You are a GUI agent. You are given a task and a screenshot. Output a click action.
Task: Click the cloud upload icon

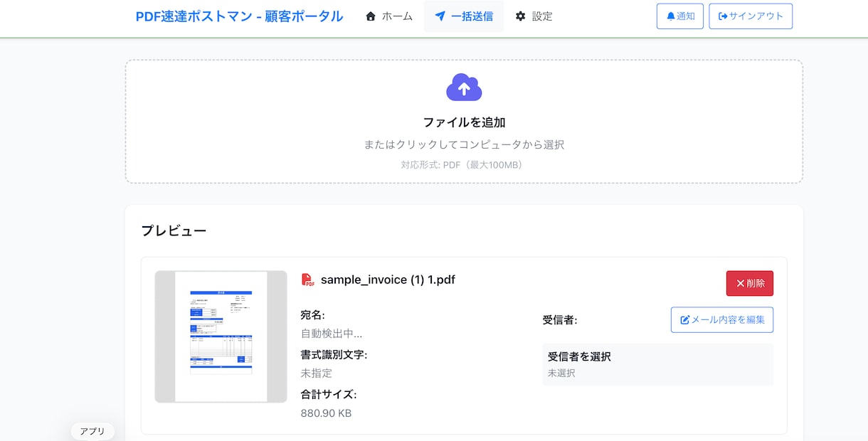[464, 87]
